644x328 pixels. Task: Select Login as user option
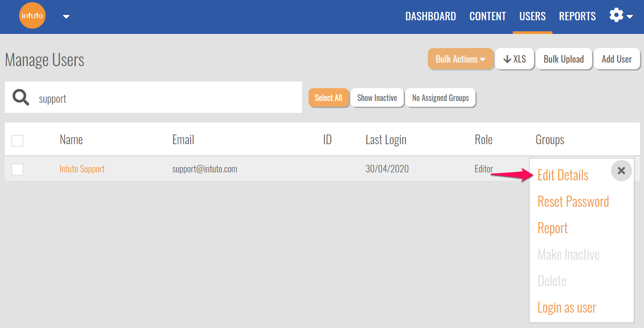tap(567, 307)
